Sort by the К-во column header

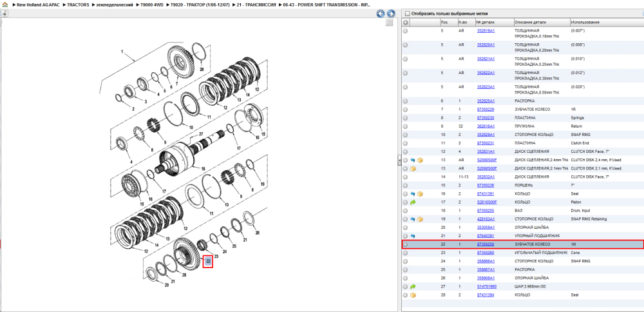pos(466,22)
